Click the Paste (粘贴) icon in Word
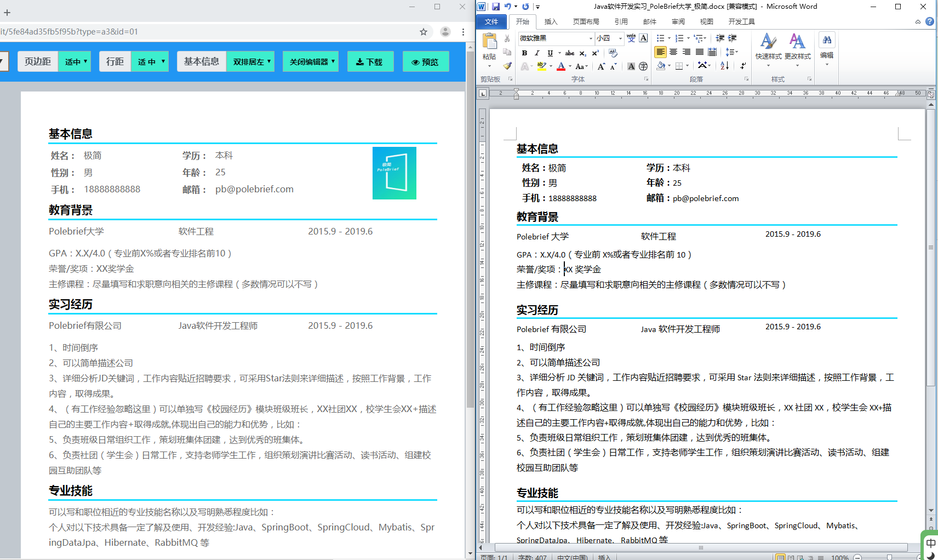 click(489, 42)
